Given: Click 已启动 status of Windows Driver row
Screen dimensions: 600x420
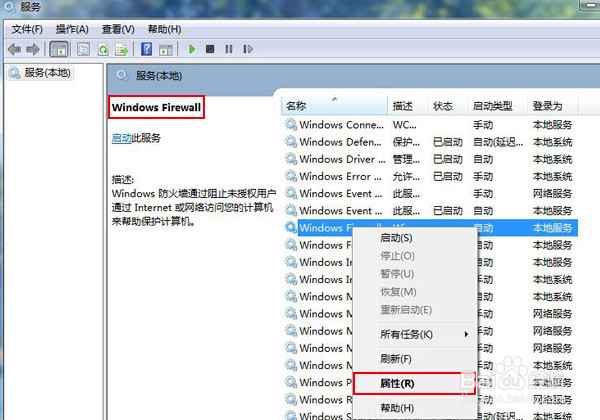Looking at the screenshot, I should (x=448, y=159).
